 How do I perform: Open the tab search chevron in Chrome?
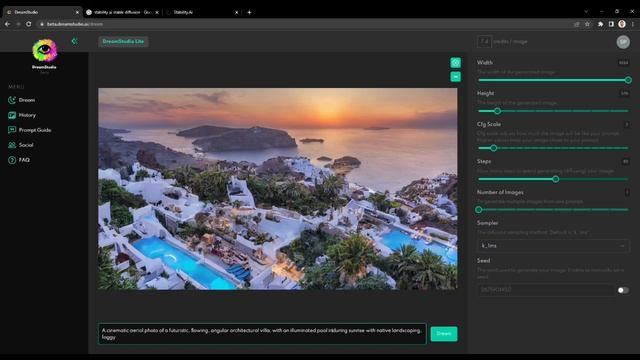click(586, 12)
